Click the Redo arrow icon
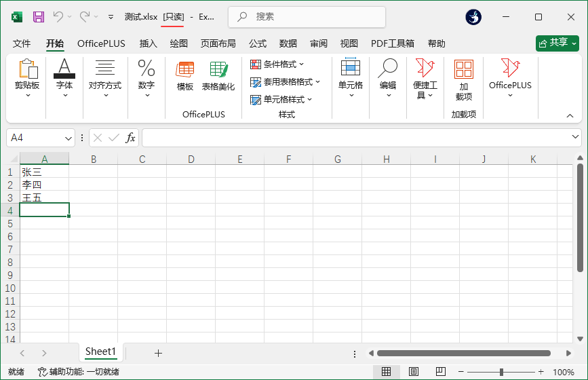588x380 pixels. tap(85, 17)
